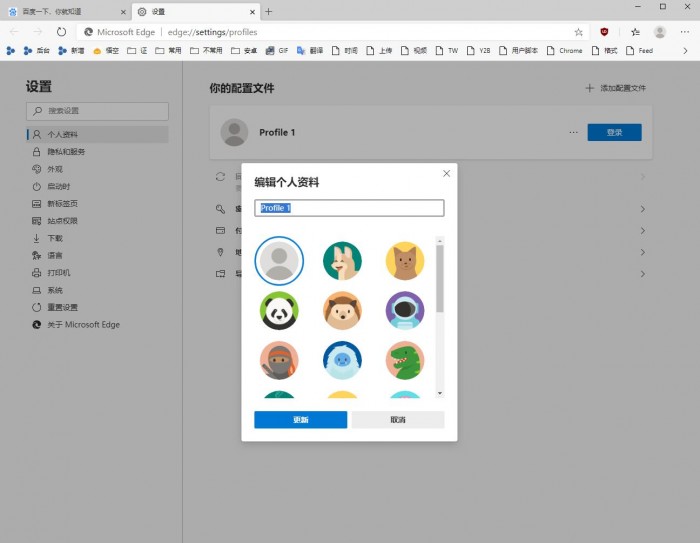Viewport: 700px width, 543px height.
Task: Open the 用户脚本 bookmark
Action: click(x=518, y=50)
